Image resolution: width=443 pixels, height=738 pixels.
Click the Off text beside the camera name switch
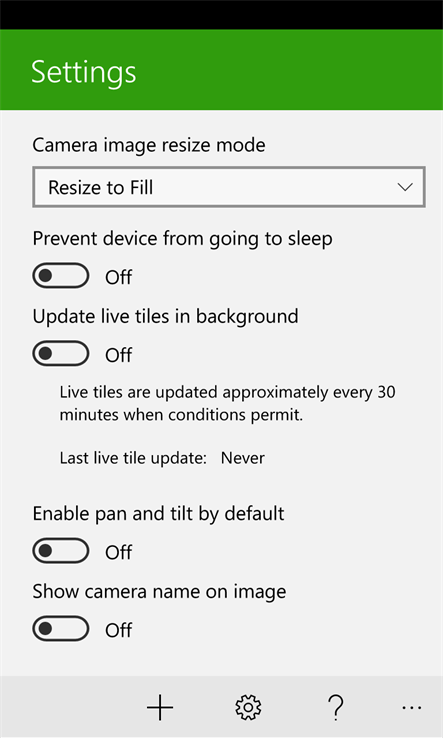click(118, 630)
